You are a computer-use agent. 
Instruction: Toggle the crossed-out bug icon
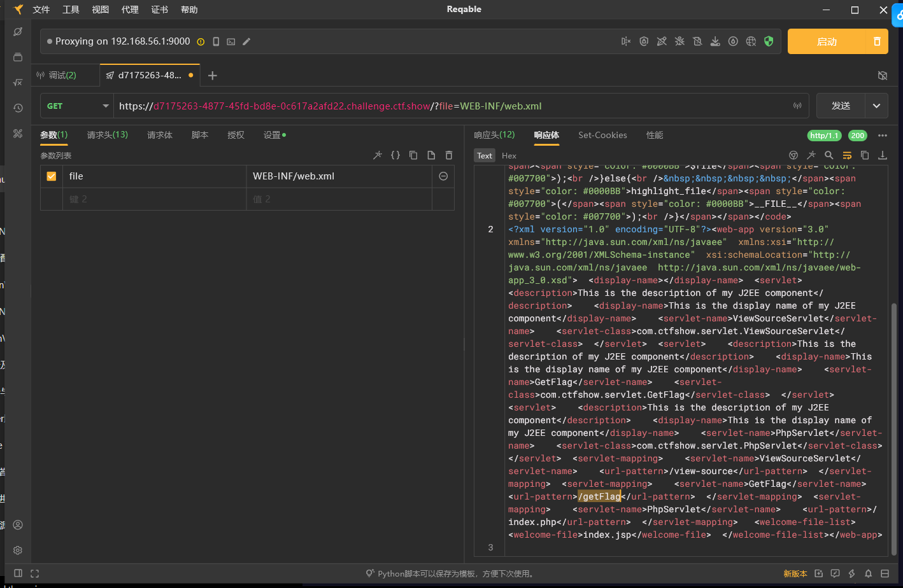[x=679, y=41]
